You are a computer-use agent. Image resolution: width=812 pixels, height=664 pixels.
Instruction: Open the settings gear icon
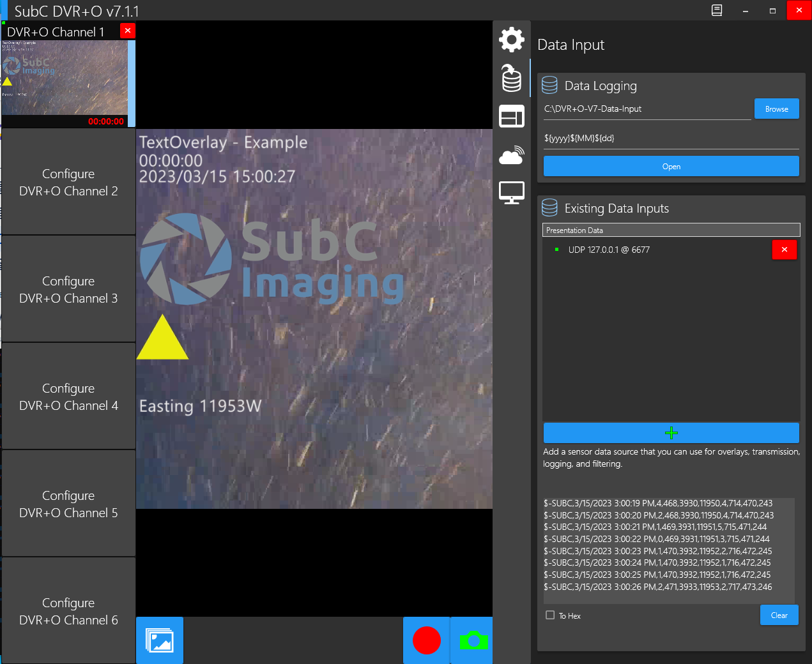(511, 40)
